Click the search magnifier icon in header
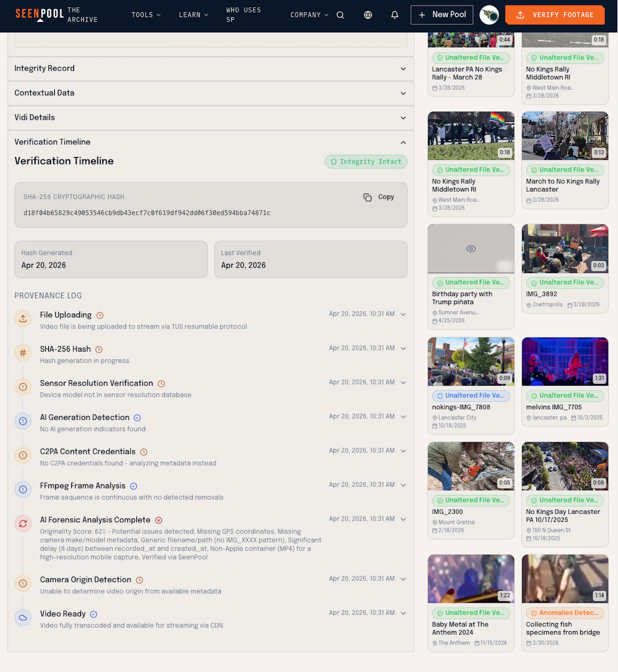The image size is (618, 672). click(340, 15)
